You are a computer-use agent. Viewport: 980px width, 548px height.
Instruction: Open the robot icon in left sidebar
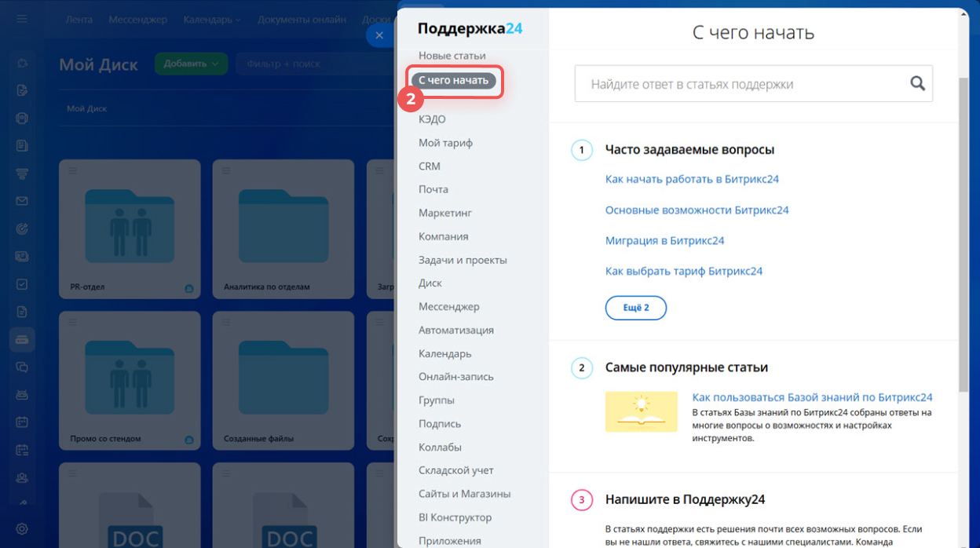tap(22, 394)
